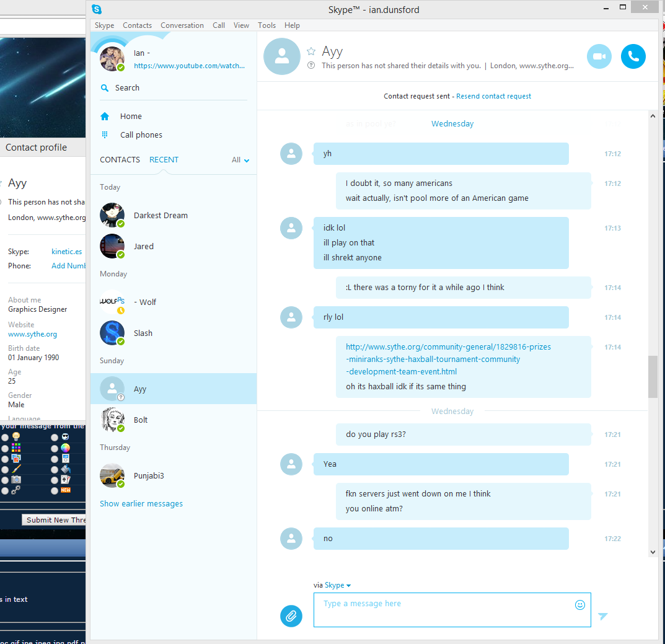
Task: Select the color wheel post icon radio
Action: click(55, 448)
